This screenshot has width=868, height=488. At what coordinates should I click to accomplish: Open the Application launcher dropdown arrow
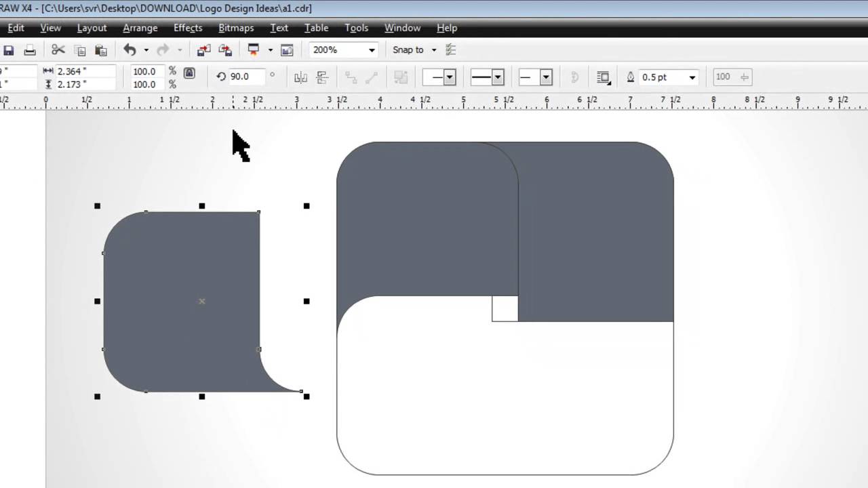[270, 50]
